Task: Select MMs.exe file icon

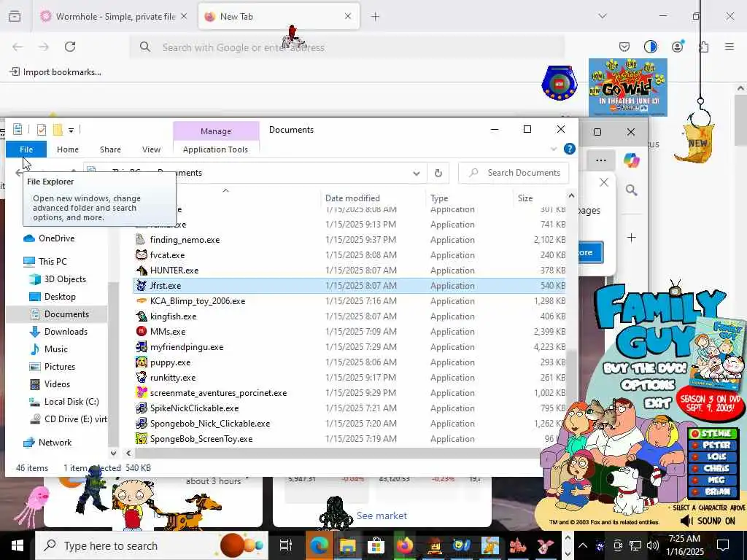Action: 141,331
